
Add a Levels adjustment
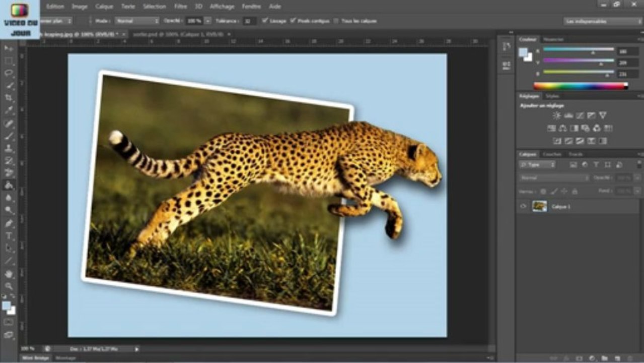point(568,115)
